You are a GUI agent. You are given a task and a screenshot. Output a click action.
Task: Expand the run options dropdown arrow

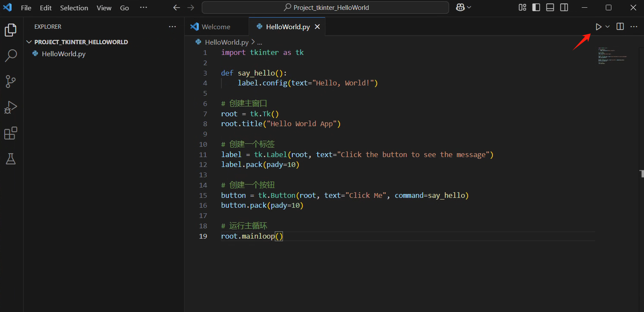click(x=608, y=27)
